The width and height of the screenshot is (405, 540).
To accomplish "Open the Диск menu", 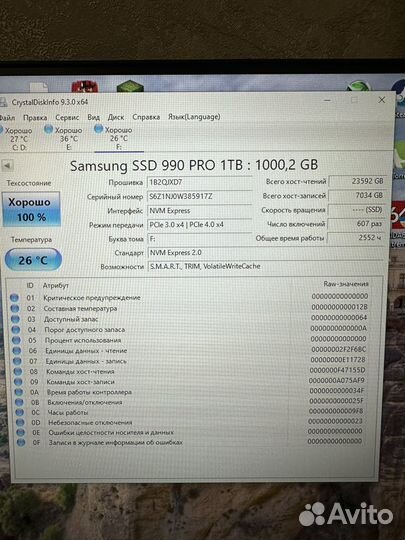I will 116,117.
